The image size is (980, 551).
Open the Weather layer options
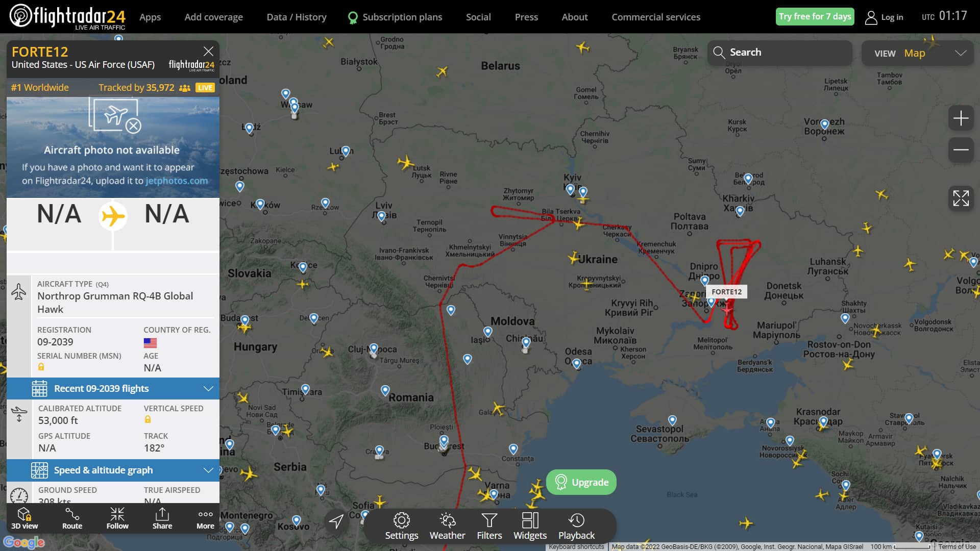[x=447, y=527]
